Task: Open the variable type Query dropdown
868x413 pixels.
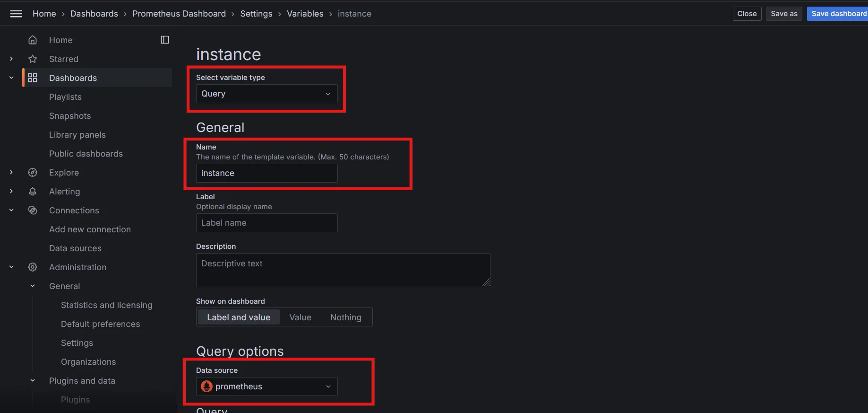Action: 267,94
